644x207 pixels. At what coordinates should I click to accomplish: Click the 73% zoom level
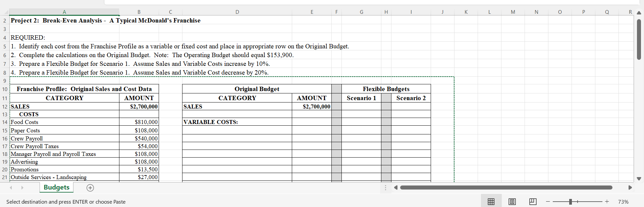(x=623, y=202)
